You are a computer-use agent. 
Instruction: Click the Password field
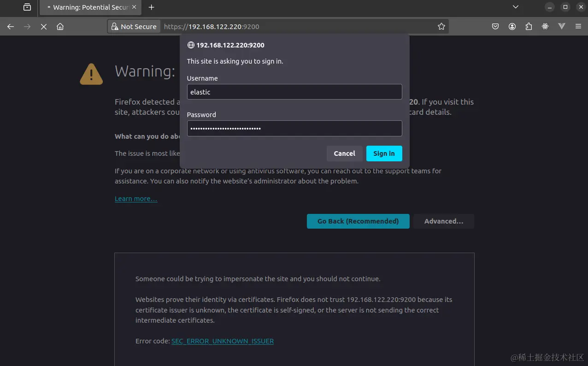point(294,128)
